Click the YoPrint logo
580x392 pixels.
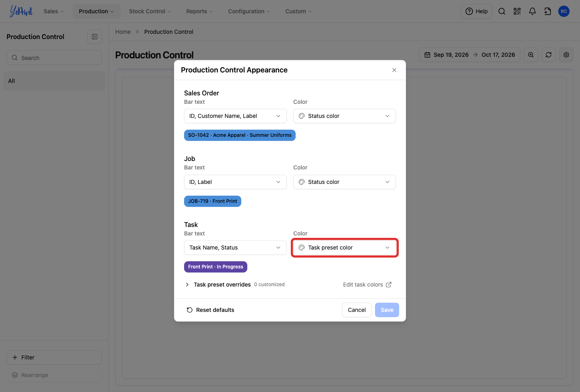click(21, 11)
